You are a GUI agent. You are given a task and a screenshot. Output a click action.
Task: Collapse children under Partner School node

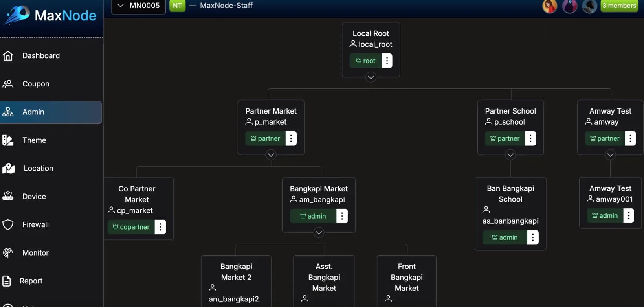tap(510, 155)
